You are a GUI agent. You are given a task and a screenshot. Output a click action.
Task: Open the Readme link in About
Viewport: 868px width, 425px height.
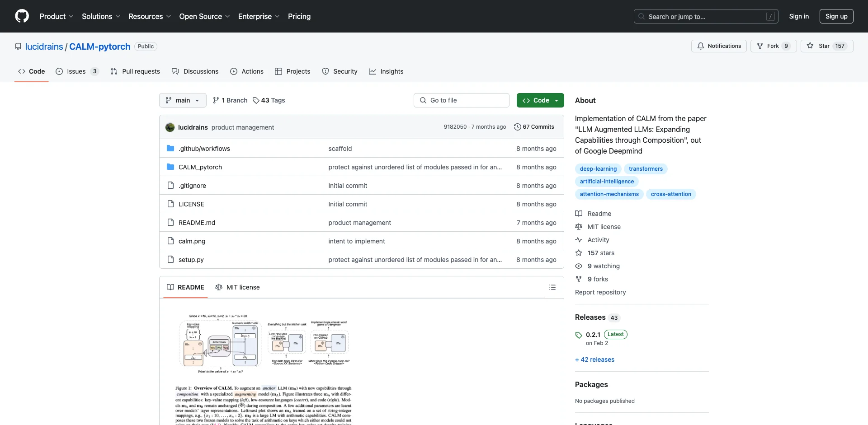593,214
